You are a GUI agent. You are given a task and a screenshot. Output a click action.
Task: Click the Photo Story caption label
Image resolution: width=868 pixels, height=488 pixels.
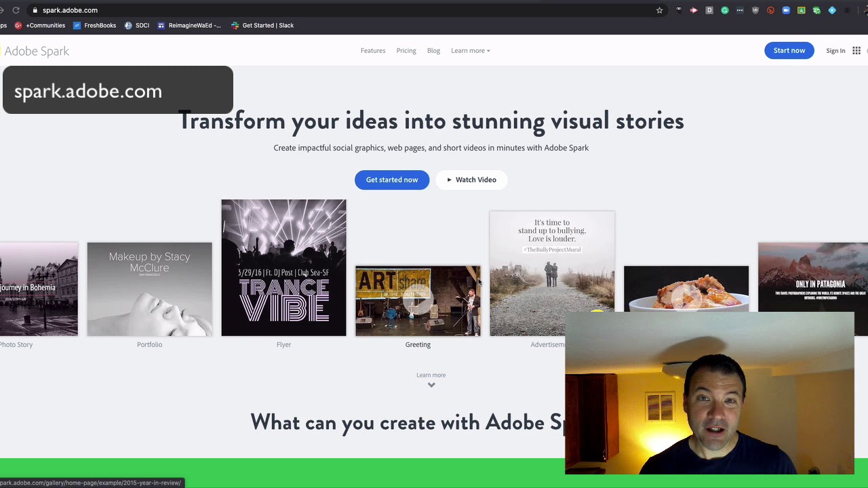click(x=16, y=344)
